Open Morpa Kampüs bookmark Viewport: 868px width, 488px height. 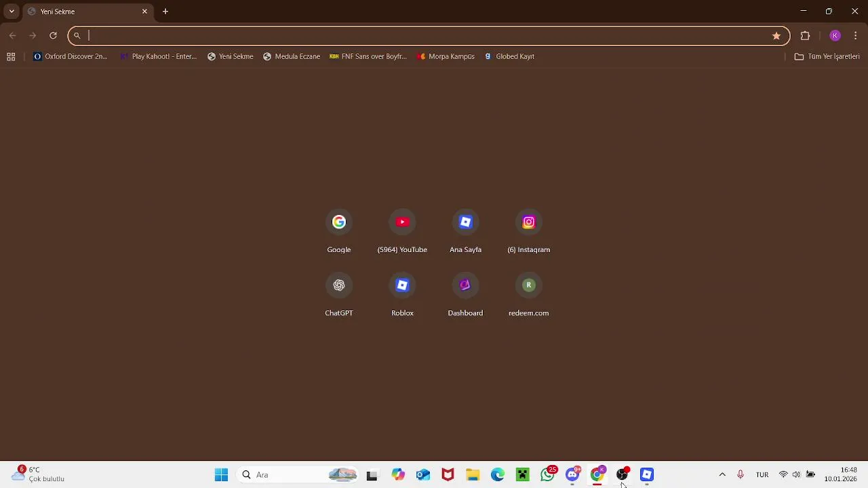pyautogui.click(x=446, y=57)
